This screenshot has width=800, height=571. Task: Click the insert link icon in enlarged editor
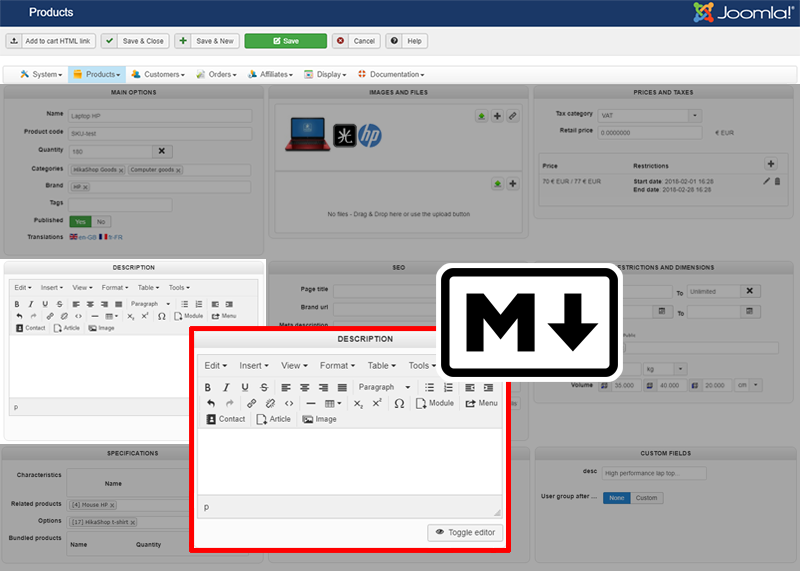pyautogui.click(x=252, y=403)
